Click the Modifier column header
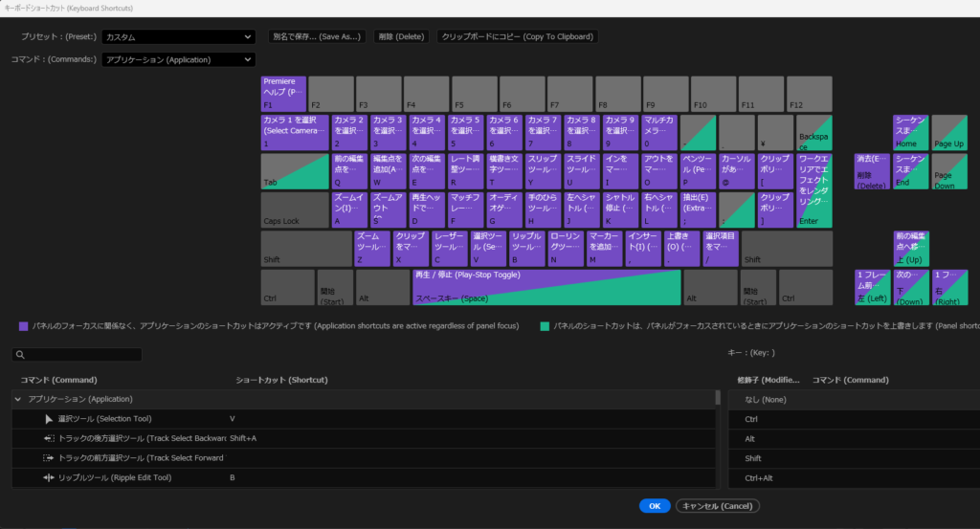Screen dimensions: 980x529 point(768,380)
